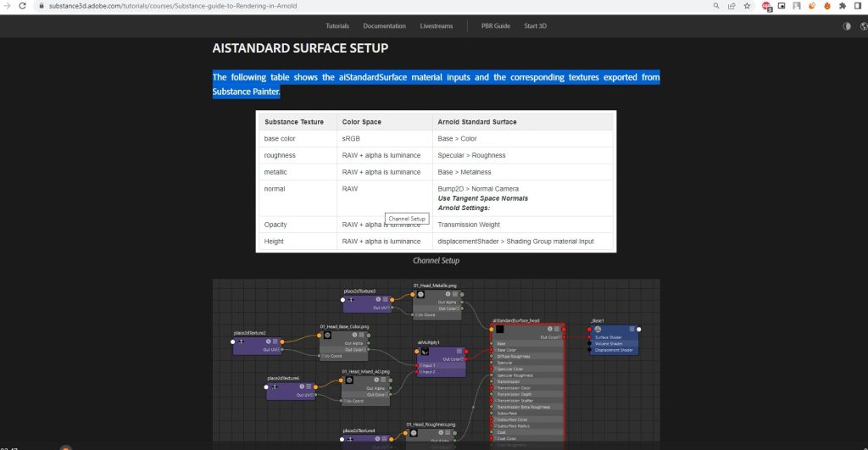The width and height of the screenshot is (868, 450).
Task: Open the Tutorials nav item
Action: click(x=337, y=26)
